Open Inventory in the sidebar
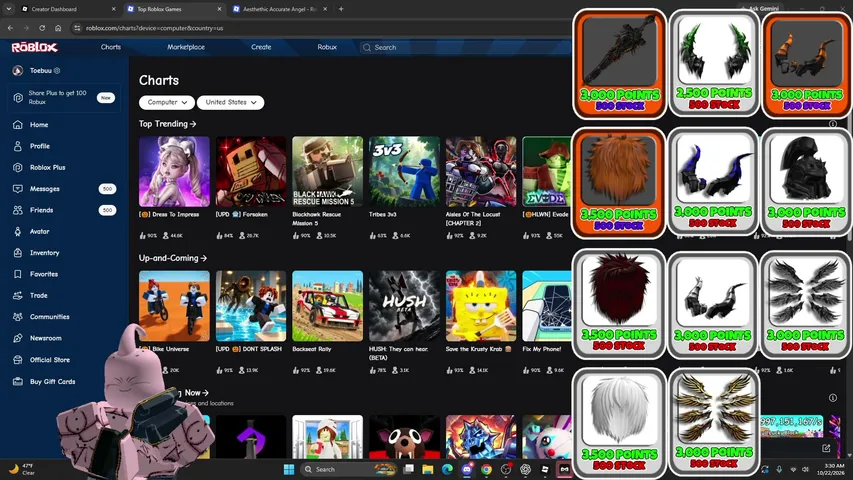853x480 pixels. pyautogui.click(x=45, y=253)
